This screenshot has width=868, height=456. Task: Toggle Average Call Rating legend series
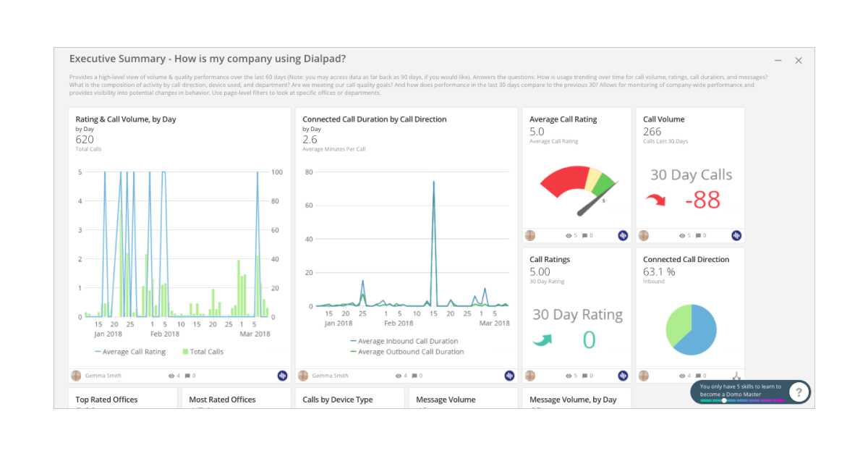click(130, 352)
